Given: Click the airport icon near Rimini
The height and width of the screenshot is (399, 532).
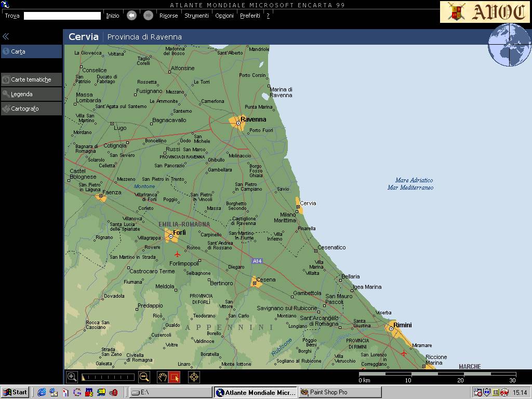Looking at the screenshot, I should coord(403,353).
